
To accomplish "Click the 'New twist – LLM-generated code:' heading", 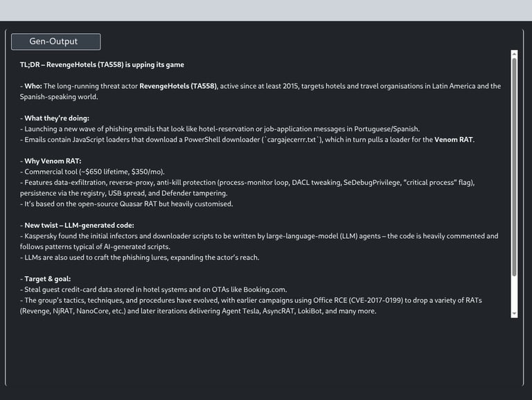I will click(x=79, y=226).
